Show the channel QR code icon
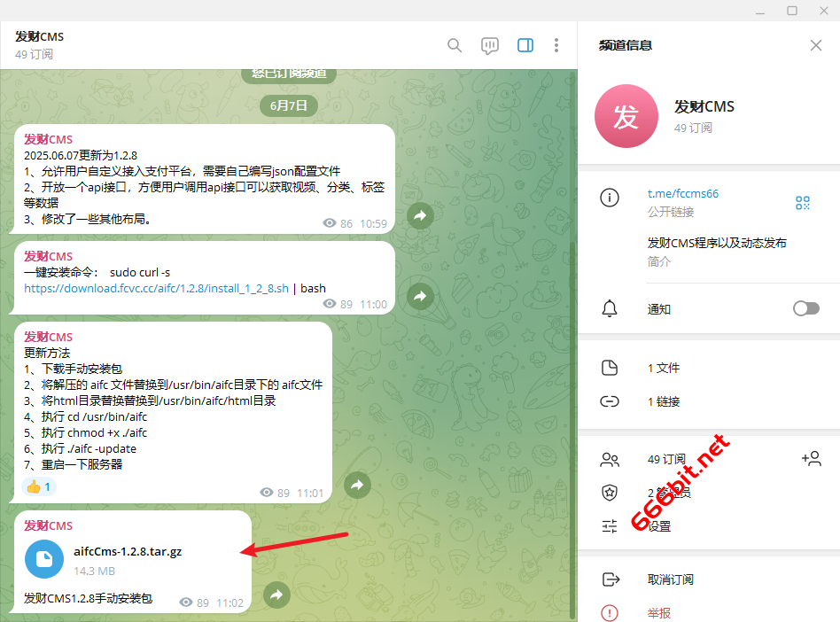Image resolution: width=840 pixels, height=622 pixels. [x=803, y=203]
